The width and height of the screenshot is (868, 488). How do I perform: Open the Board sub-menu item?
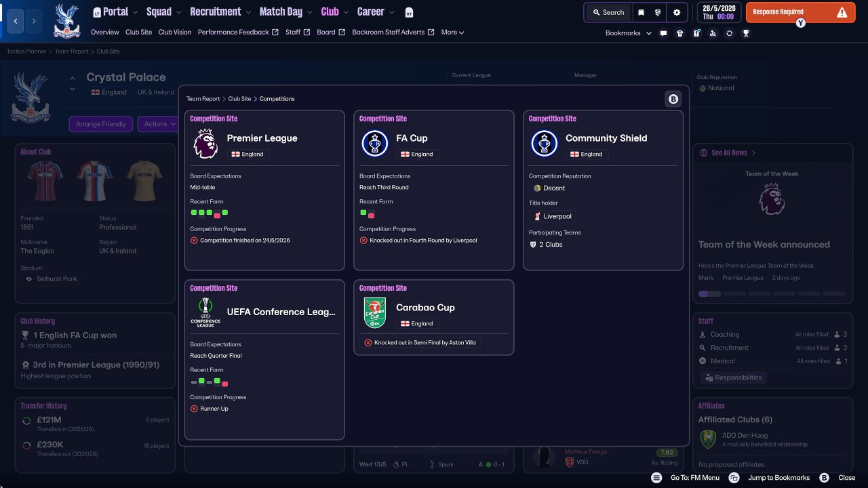331,33
